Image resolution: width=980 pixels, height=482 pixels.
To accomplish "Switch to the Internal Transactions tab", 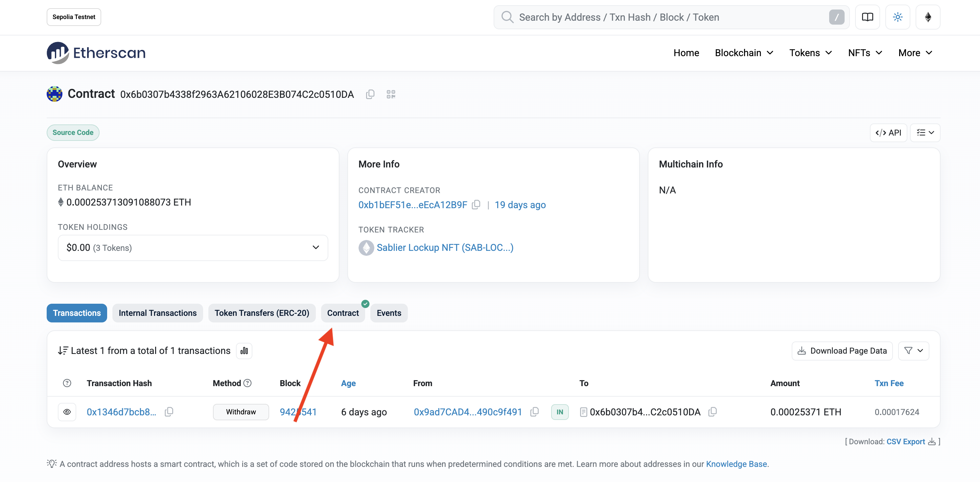I will tap(157, 313).
